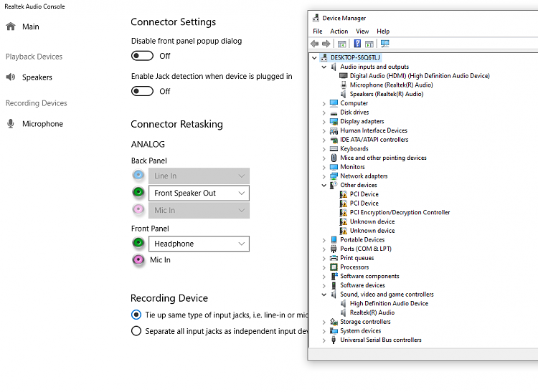The image size is (538, 392).
Task: Select Realtek(R) Audio under sound controllers
Action: [372, 312]
